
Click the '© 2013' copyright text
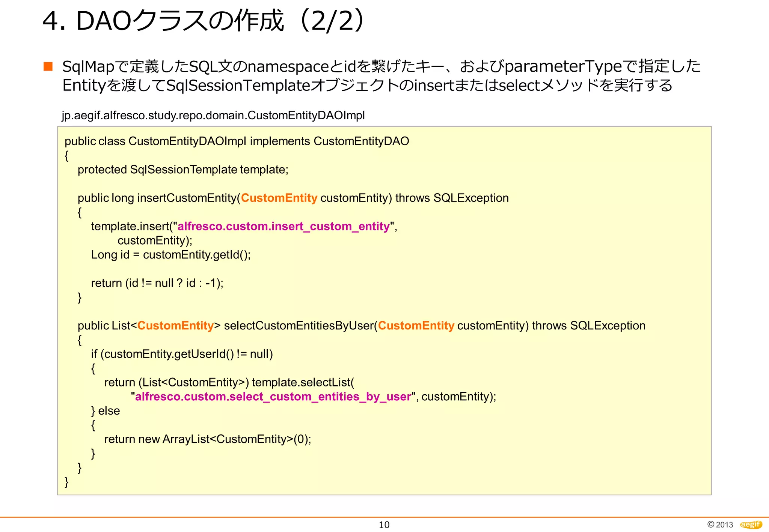click(x=720, y=524)
